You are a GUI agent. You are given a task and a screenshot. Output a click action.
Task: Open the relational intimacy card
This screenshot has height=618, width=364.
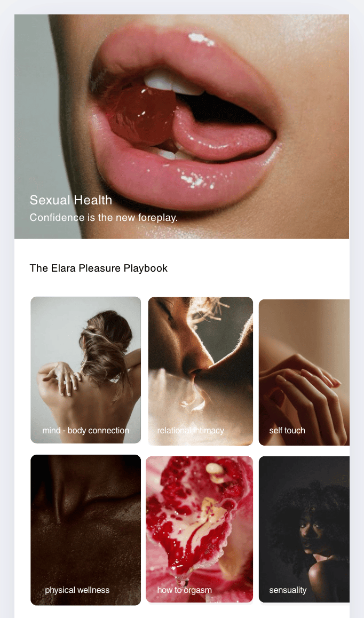point(200,371)
